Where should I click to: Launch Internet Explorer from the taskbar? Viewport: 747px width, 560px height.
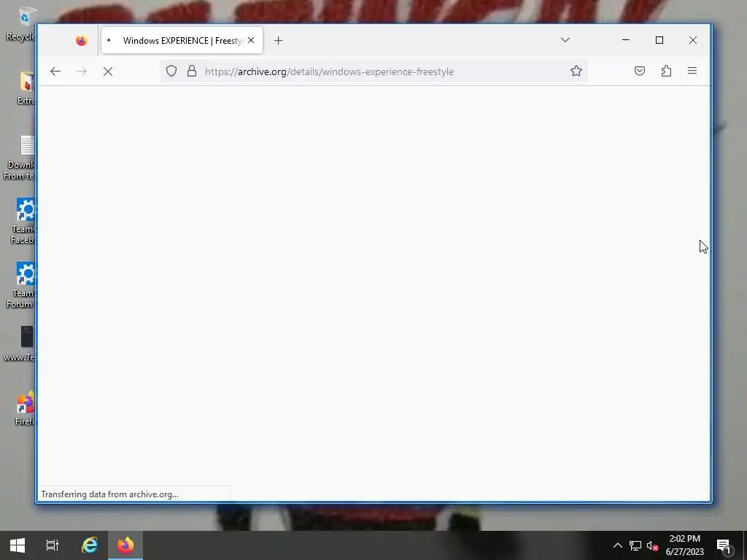90,545
